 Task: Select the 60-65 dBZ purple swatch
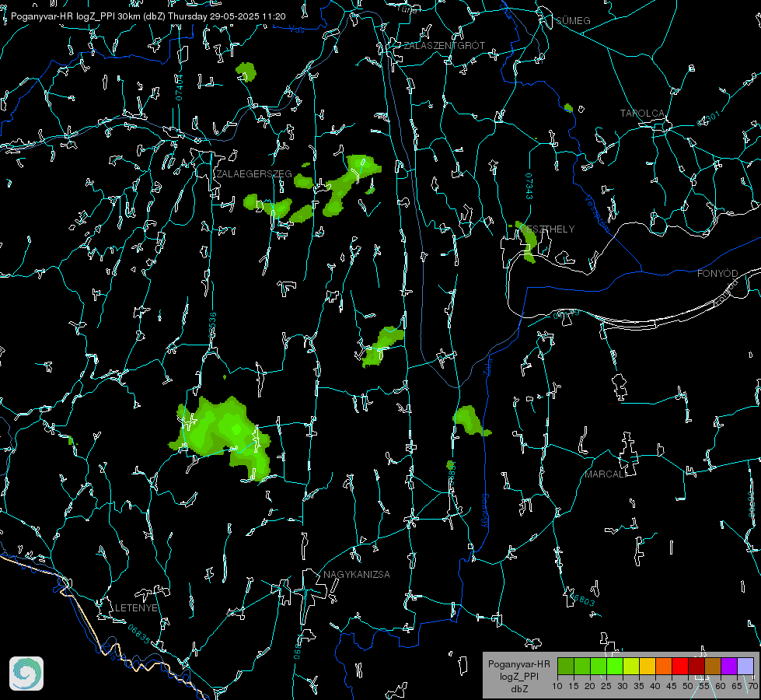[x=729, y=666]
